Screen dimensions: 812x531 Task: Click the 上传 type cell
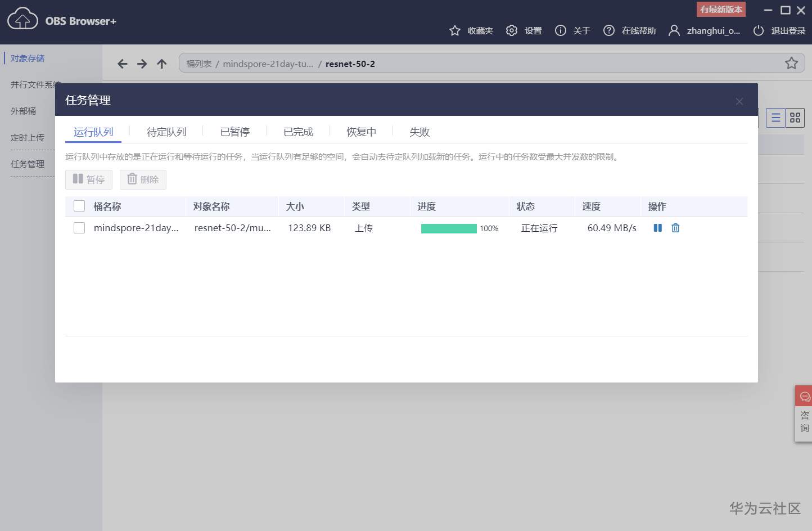point(364,228)
